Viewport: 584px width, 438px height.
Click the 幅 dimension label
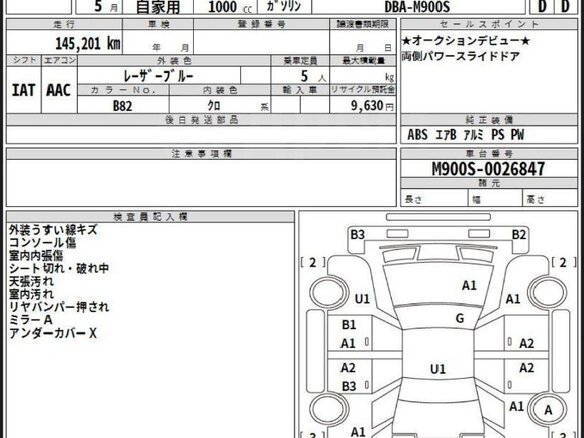[x=477, y=200]
